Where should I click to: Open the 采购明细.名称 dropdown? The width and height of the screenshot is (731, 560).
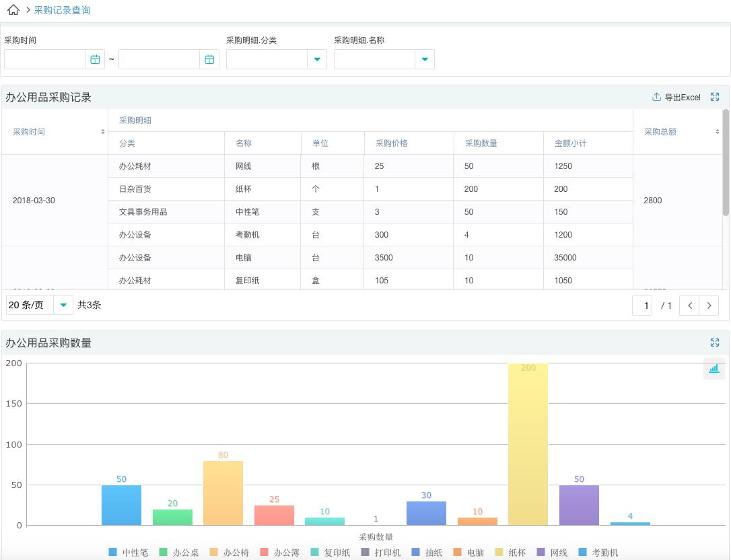[424, 59]
